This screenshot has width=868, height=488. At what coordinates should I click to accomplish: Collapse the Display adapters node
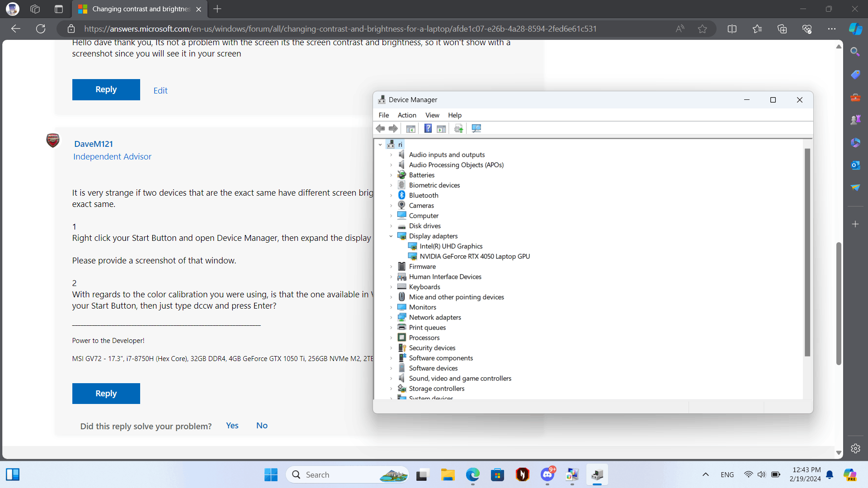pos(391,236)
